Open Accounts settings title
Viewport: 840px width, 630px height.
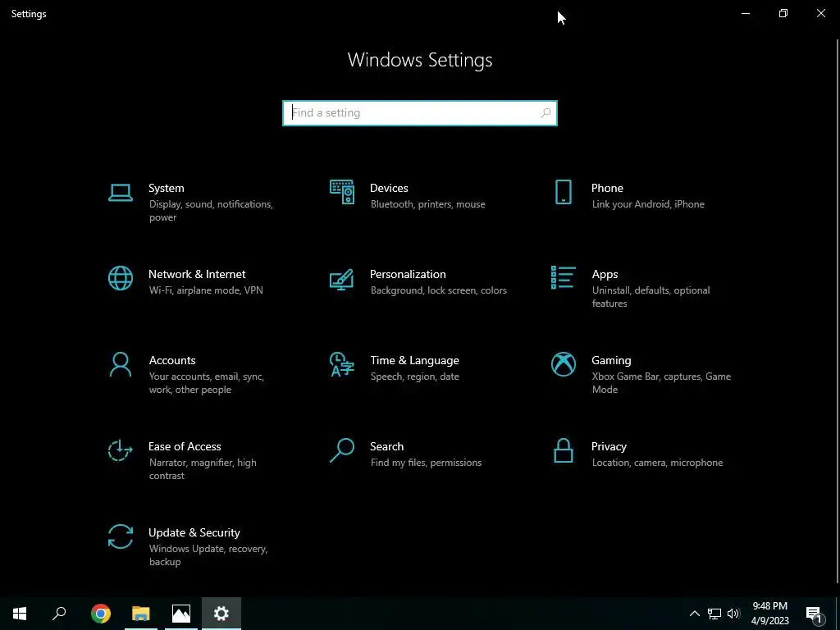pos(172,361)
